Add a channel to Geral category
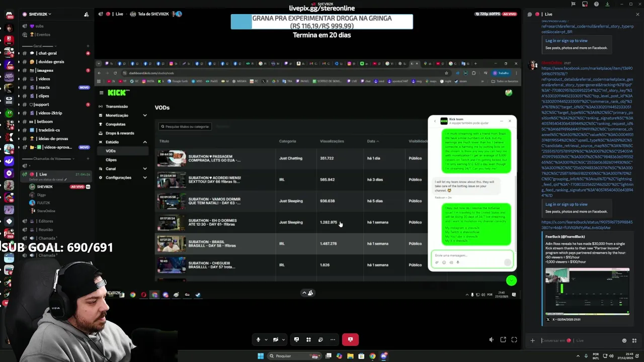This screenshot has width=644, height=362. [x=88, y=46]
